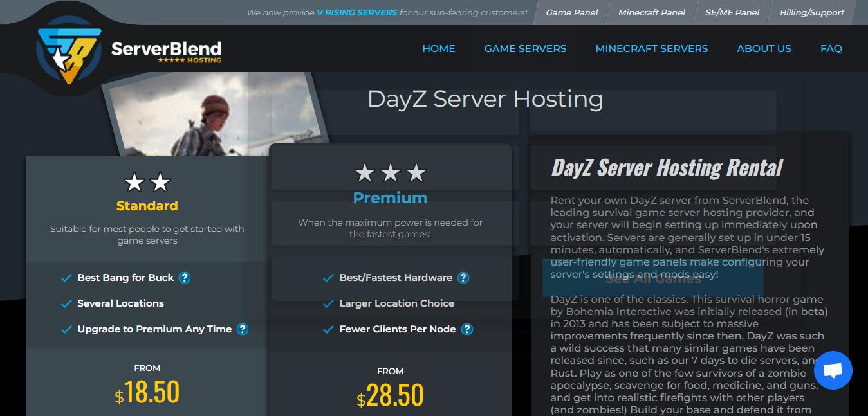Open the SE/ME Panel tab
This screenshot has height=416, width=868.
tap(732, 12)
